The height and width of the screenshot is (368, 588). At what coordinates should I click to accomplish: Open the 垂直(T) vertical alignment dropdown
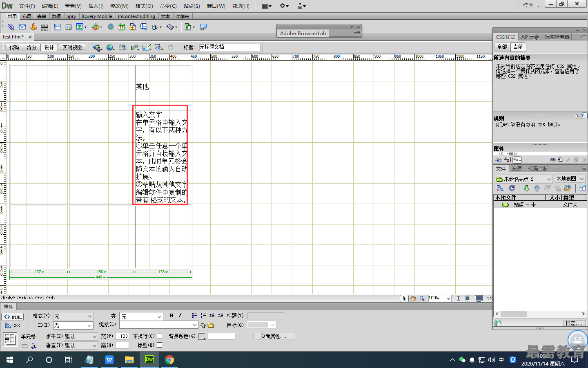[80, 346]
